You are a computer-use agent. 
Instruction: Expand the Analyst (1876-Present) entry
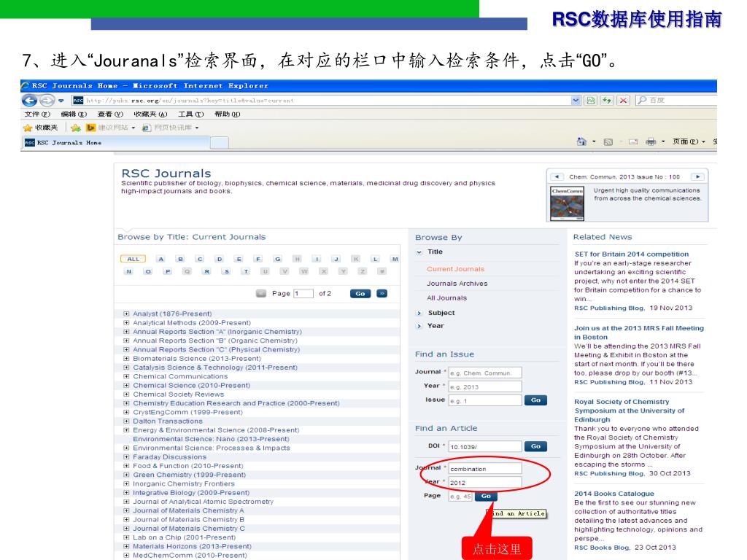pos(126,314)
